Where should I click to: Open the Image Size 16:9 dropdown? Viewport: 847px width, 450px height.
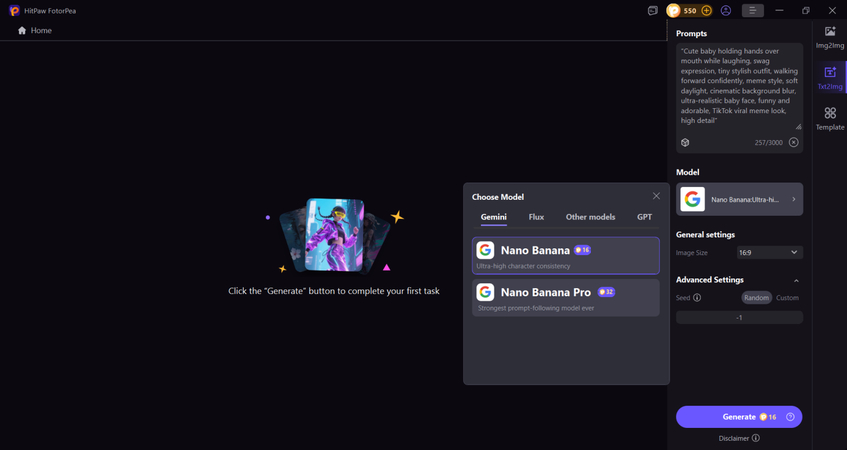pyautogui.click(x=770, y=252)
